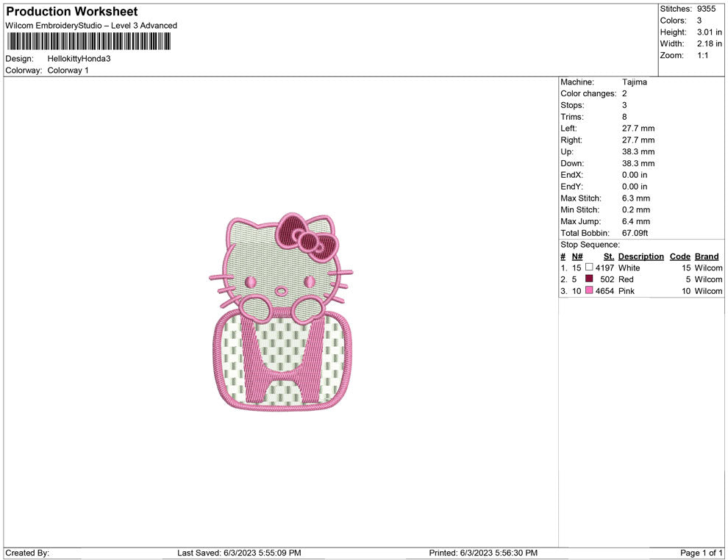Click the Wilcom EmbroideryStudio Level 3 Advanced text
Image resolution: width=728 pixels, height=560 pixels.
pos(91,26)
